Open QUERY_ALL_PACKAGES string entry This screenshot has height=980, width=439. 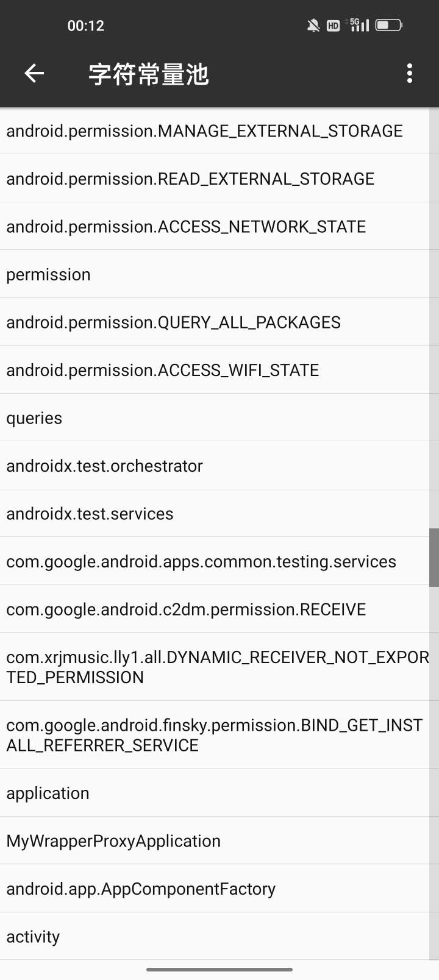(215, 322)
